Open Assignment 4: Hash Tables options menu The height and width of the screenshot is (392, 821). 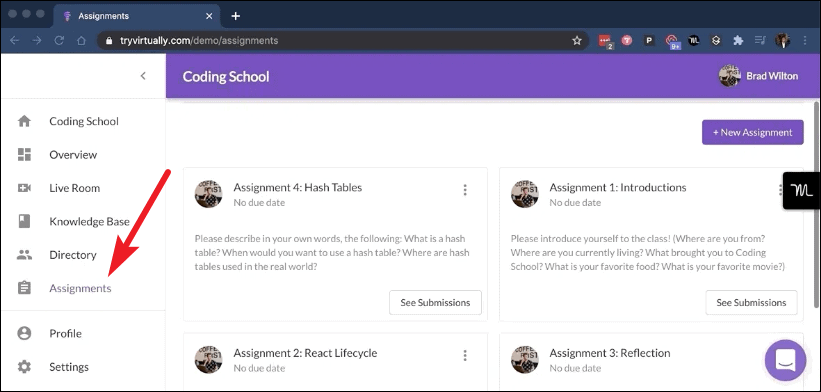pyautogui.click(x=465, y=190)
